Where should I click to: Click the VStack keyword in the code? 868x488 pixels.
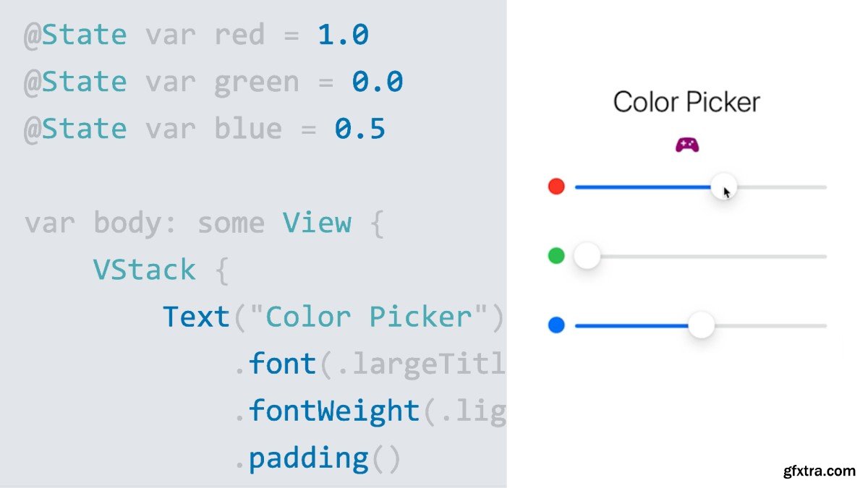click(144, 270)
